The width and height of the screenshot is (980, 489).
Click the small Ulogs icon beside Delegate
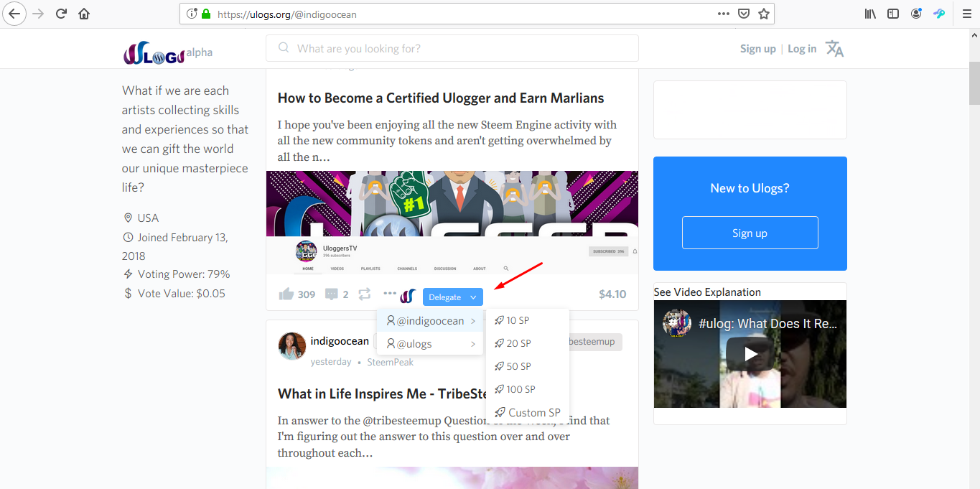point(409,296)
